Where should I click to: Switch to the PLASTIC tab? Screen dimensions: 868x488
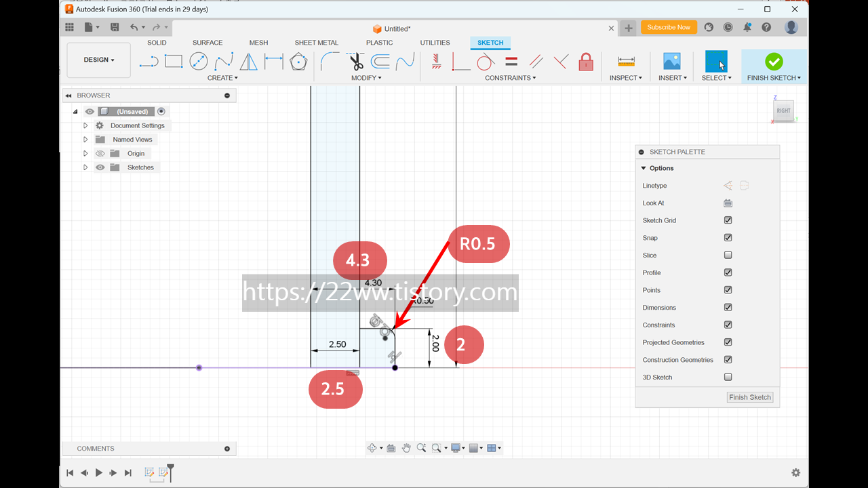(380, 43)
